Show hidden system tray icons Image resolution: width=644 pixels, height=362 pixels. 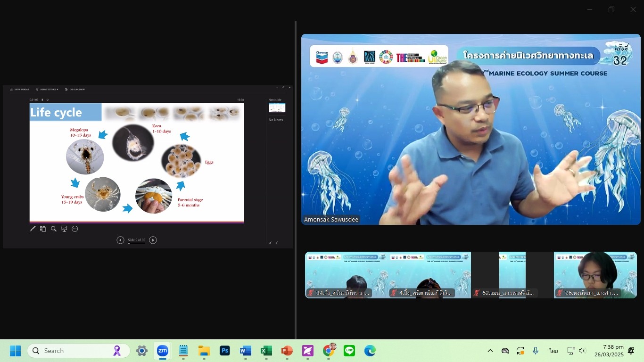(490, 351)
